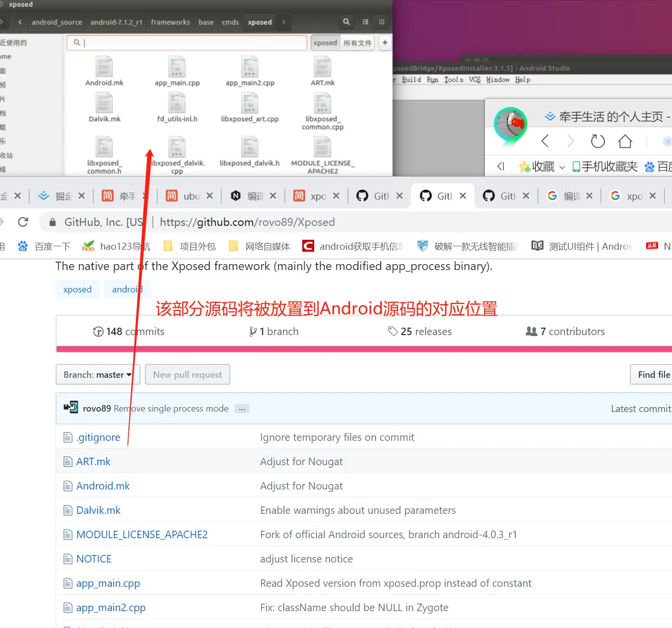Click the plus button beside search filters

[385, 43]
